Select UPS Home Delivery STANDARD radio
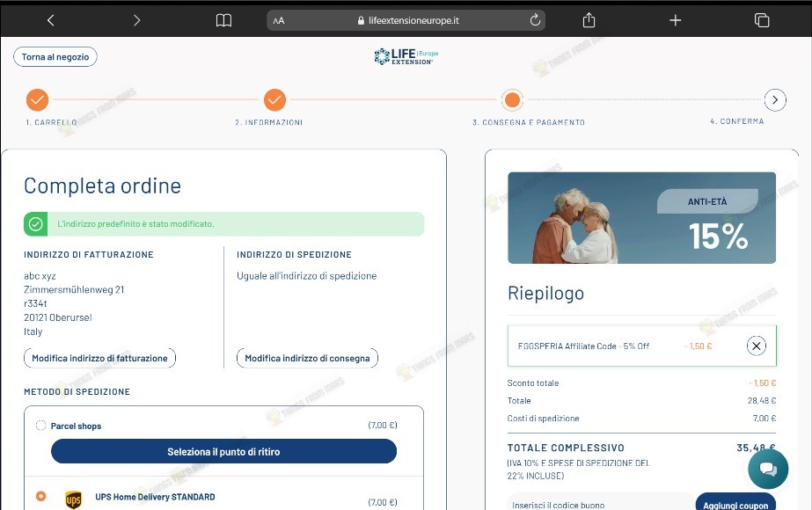The width and height of the screenshot is (812, 510). pyautogui.click(x=41, y=496)
